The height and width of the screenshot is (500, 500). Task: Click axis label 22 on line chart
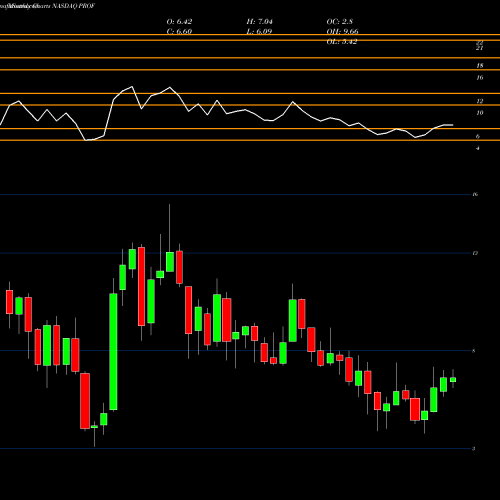(x=480, y=43)
